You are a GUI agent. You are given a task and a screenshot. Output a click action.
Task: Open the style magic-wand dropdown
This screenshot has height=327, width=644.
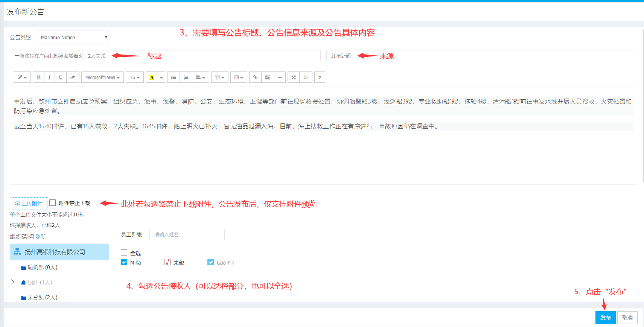[23, 77]
